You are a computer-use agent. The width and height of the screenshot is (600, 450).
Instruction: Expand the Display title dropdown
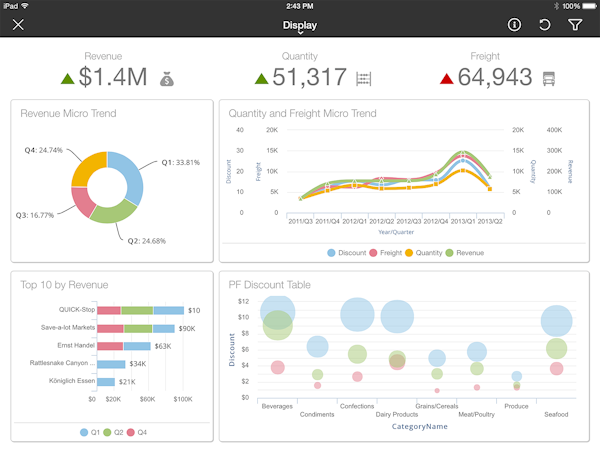299,26
